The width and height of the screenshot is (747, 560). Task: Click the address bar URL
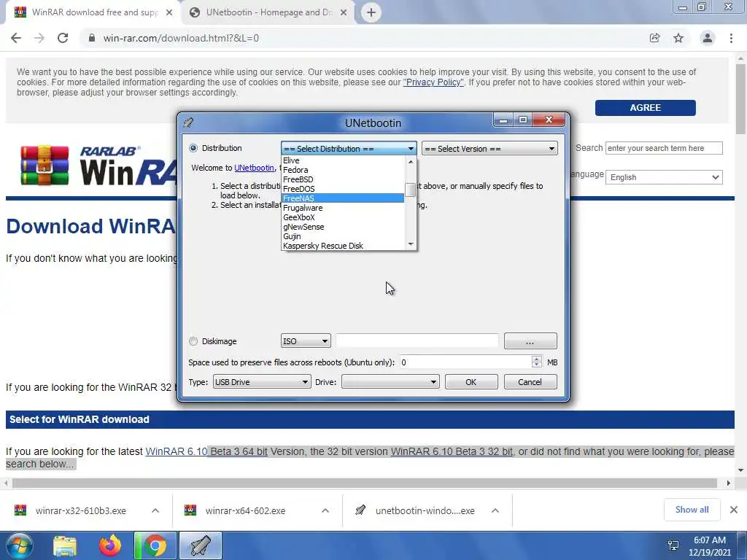[181, 38]
